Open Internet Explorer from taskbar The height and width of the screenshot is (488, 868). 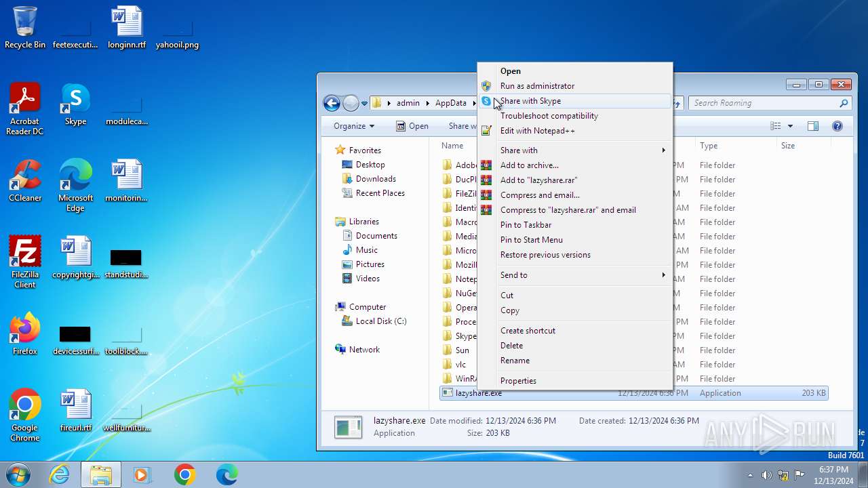pyautogui.click(x=60, y=474)
